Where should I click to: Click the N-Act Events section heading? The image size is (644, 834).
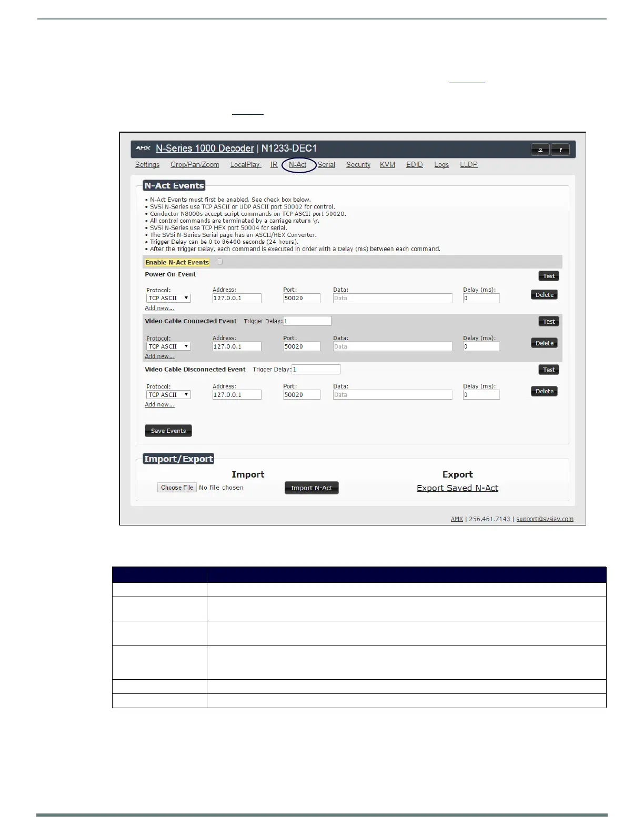point(174,185)
